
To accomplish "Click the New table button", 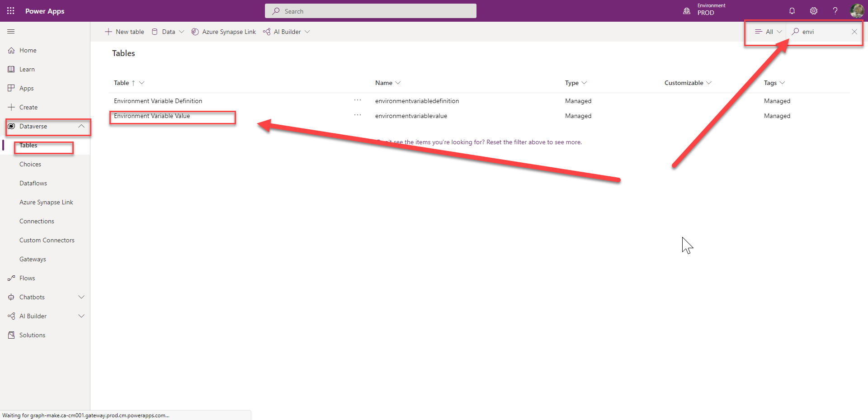I will click(x=125, y=32).
